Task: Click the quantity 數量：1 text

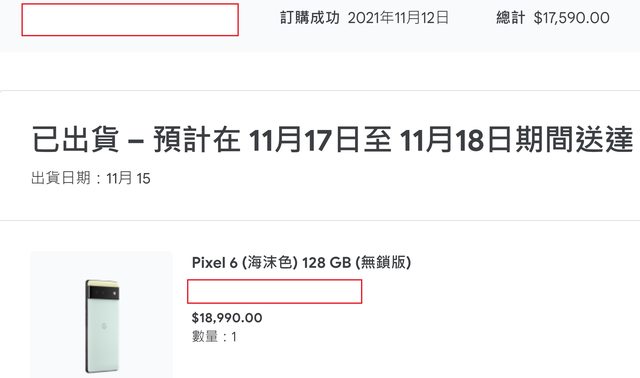Action: click(214, 336)
